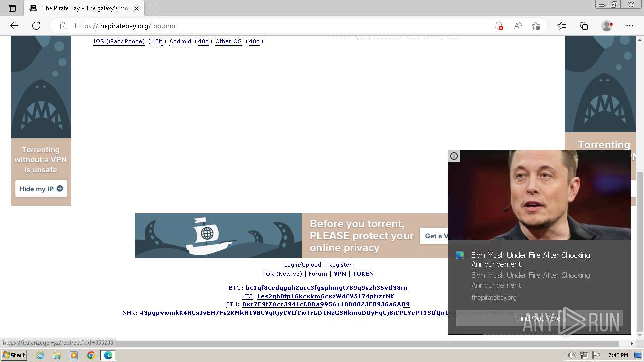Open 48h link next to IOS
The width and height of the screenshot is (644, 362).
[157, 41]
